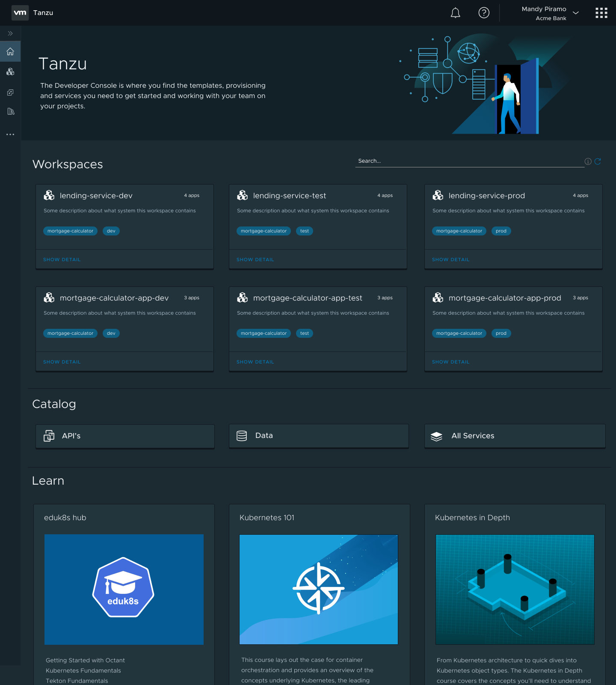Open Kubernetes Fundamentals course link
Viewport: 616px width, 685px height.
pyautogui.click(x=83, y=670)
